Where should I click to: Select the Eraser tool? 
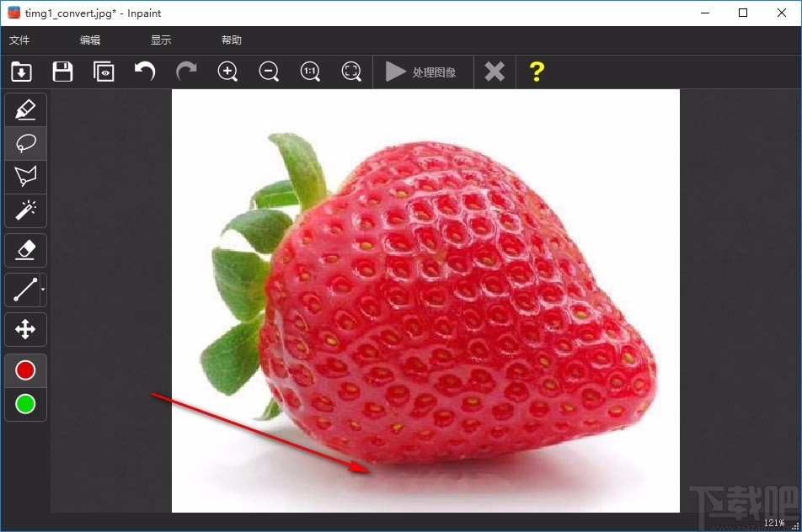pos(25,250)
